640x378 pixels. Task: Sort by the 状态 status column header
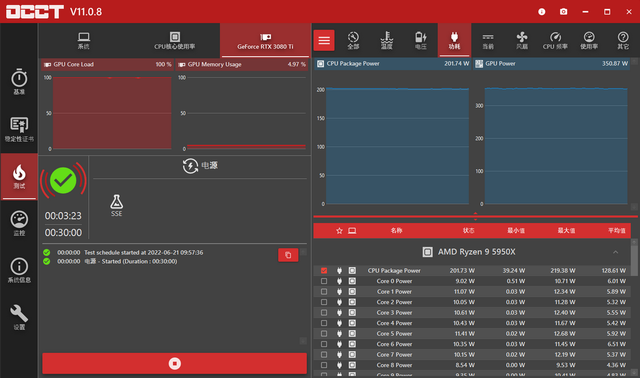pos(469,231)
